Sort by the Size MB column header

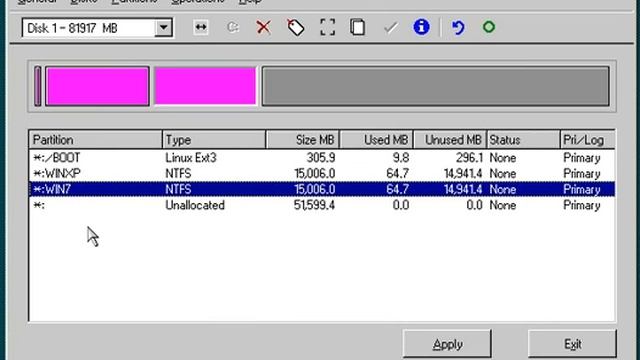pyautogui.click(x=302, y=140)
